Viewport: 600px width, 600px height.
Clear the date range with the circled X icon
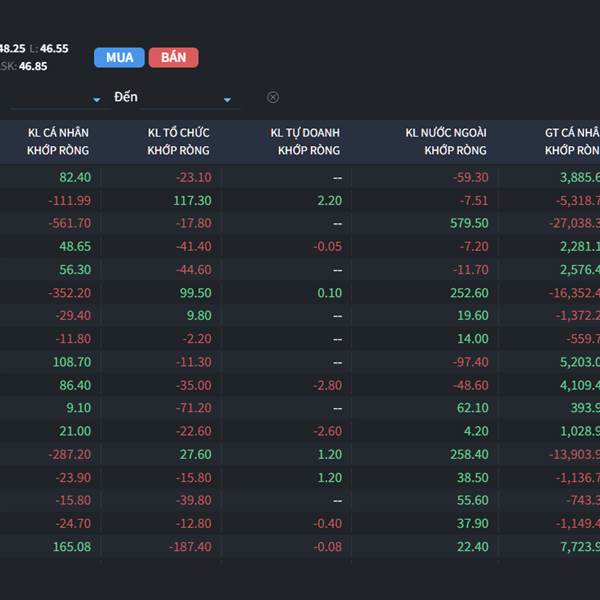pyautogui.click(x=273, y=97)
